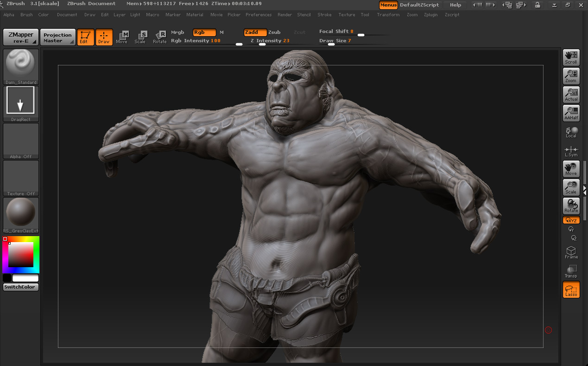Toggle the Menus button
Viewport: 588px width, 366px height.
(388, 5)
